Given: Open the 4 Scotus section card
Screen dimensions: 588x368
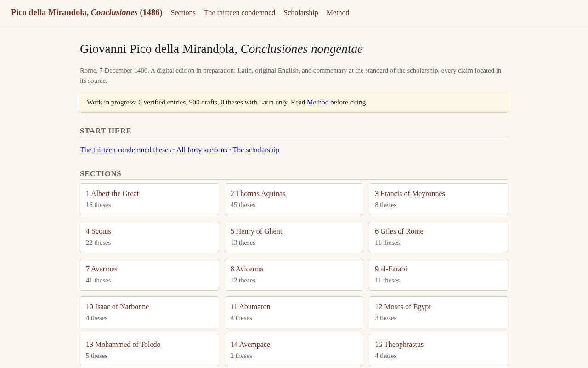Looking at the screenshot, I should 149,237.
